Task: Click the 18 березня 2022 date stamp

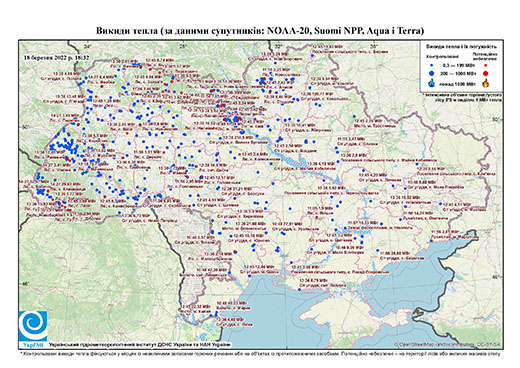Action: coord(57,57)
